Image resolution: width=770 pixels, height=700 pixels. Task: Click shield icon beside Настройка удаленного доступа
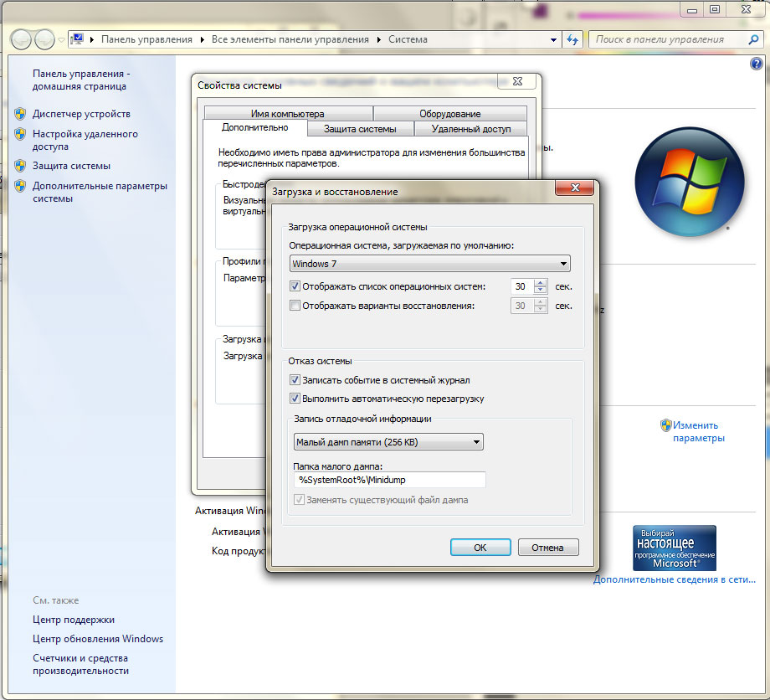click(x=20, y=134)
